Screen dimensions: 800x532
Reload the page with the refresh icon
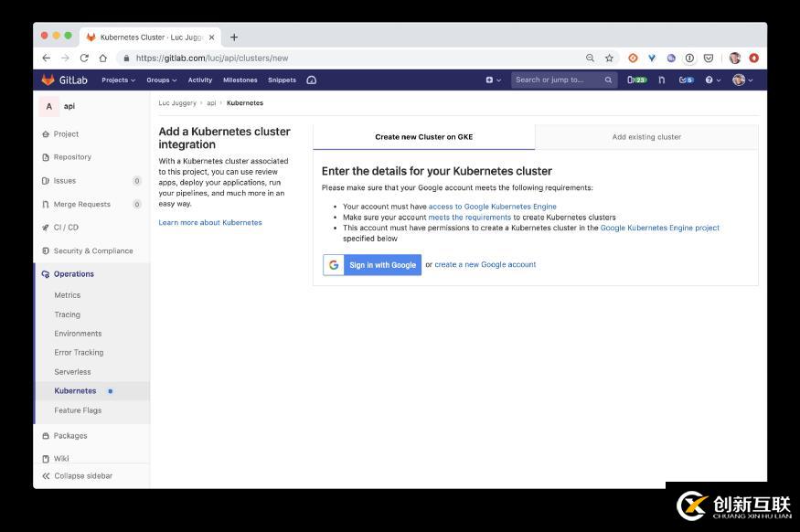tap(84, 59)
